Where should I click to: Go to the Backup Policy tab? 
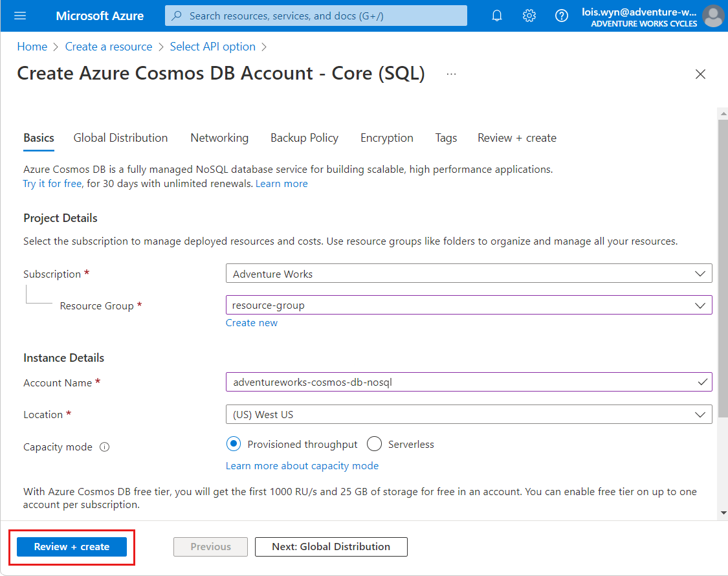[304, 138]
